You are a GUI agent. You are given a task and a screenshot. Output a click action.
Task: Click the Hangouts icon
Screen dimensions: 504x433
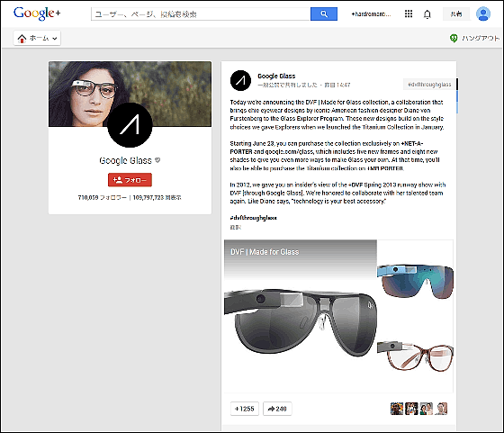point(454,38)
